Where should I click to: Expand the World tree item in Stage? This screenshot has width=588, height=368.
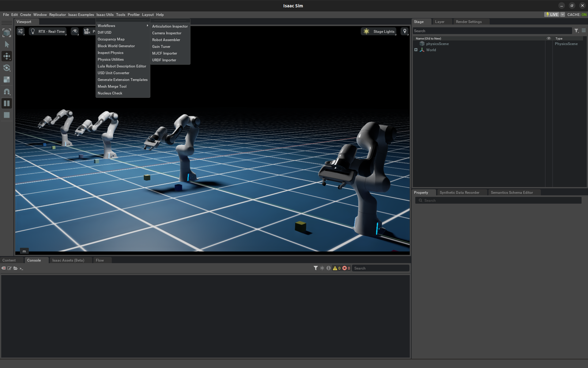pos(416,50)
